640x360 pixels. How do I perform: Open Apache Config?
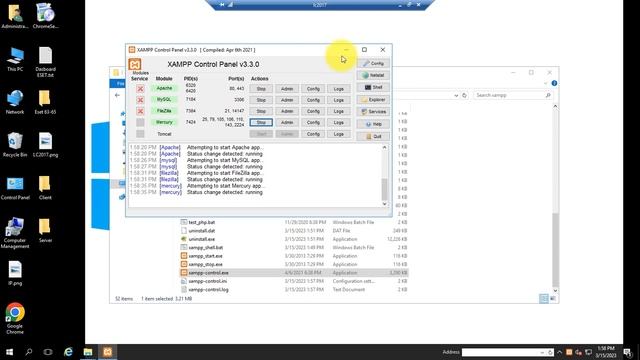(313, 89)
